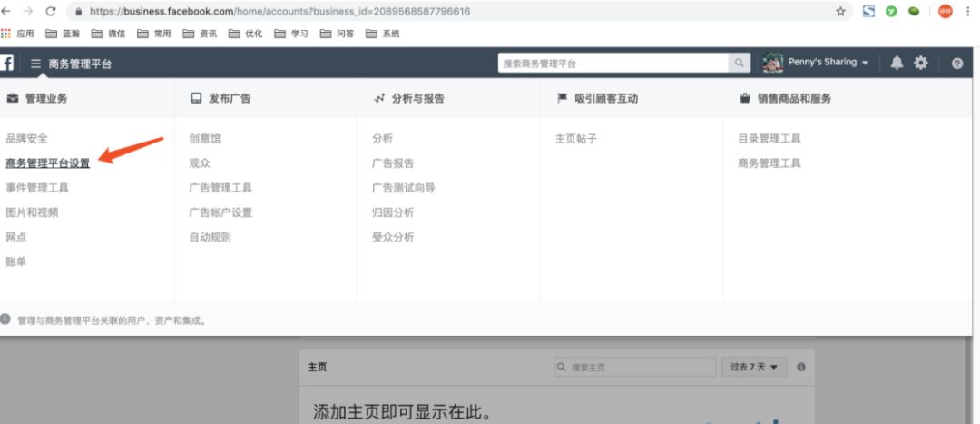Image resolution: width=980 pixels, height=424 pixels.
Task: Click the 搜索商务管理平台 search field
Action: pos(612,64)
